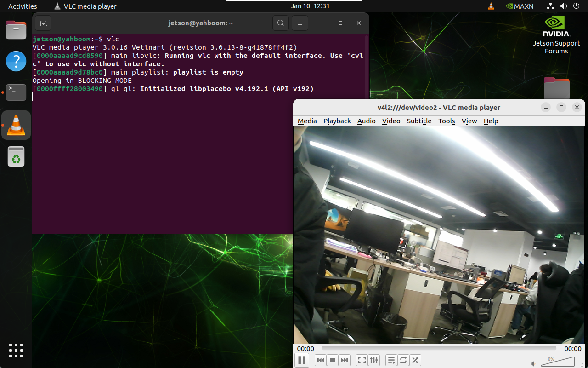Screen dimensions: 588x368
Task: Toggle the playlist view
Action: click(391, 360)
